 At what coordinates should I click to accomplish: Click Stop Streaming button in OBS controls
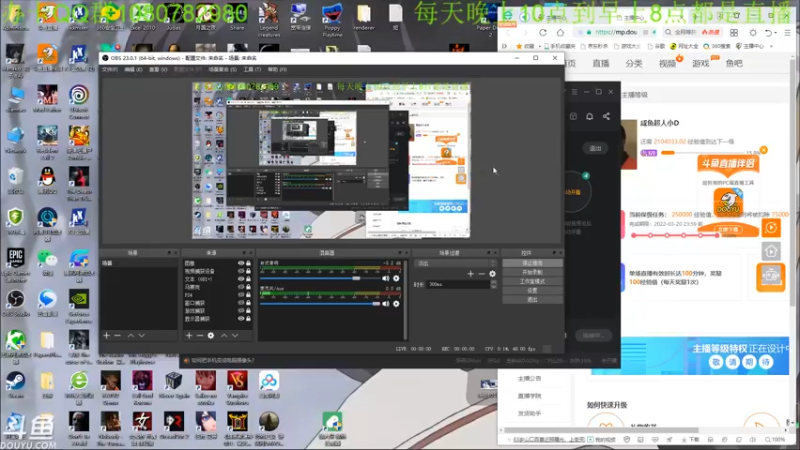coord(533,263)
